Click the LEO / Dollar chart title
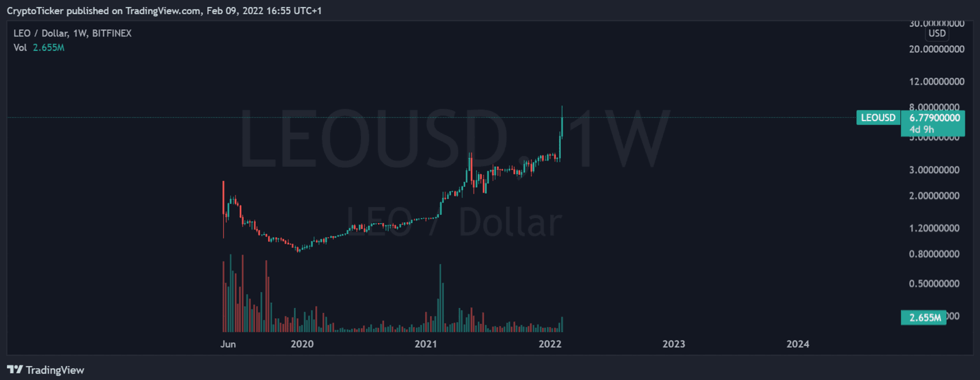This screenshot has height=380, width=980. tap(72, 33)
